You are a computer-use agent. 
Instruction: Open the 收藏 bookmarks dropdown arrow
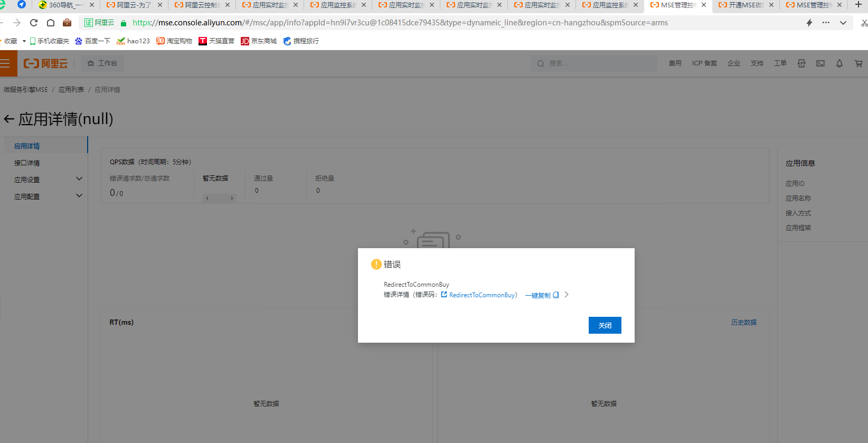coord(24,41)
